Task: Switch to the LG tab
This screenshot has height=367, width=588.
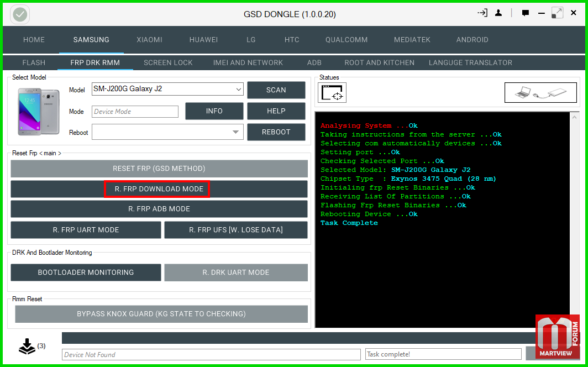Action: click(251, 40)
